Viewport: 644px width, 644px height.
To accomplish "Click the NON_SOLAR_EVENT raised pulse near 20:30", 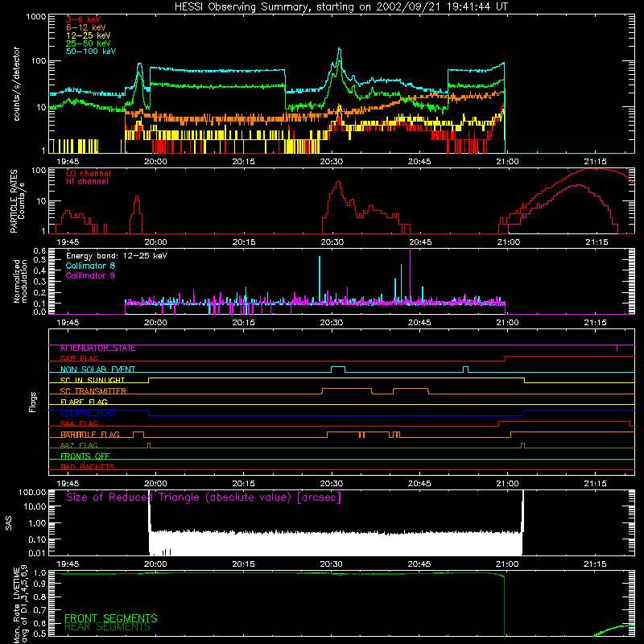I will pyautogui.click(x=338, y=369).
